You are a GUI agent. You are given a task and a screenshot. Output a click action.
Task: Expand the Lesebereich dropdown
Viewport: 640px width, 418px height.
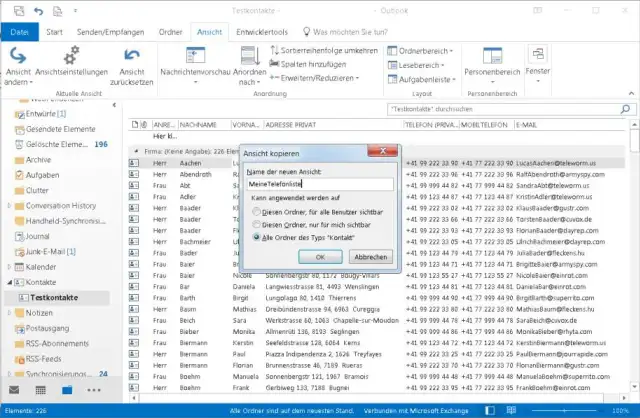click(x=421, y=63)
